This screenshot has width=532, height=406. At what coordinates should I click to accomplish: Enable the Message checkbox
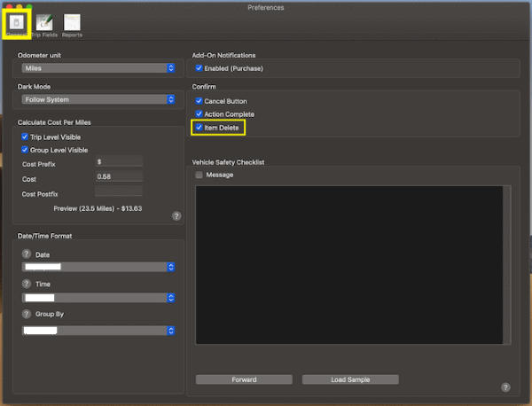pos(199,175)
